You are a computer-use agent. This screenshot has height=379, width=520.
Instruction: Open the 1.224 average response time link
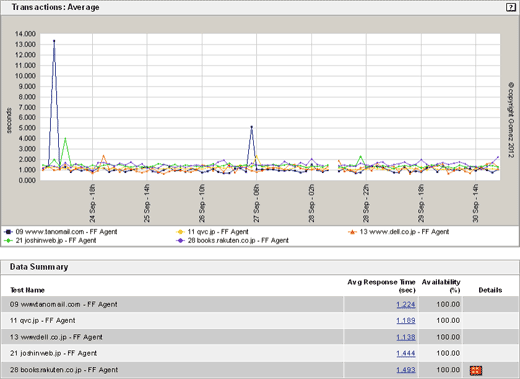coord(406,304)
